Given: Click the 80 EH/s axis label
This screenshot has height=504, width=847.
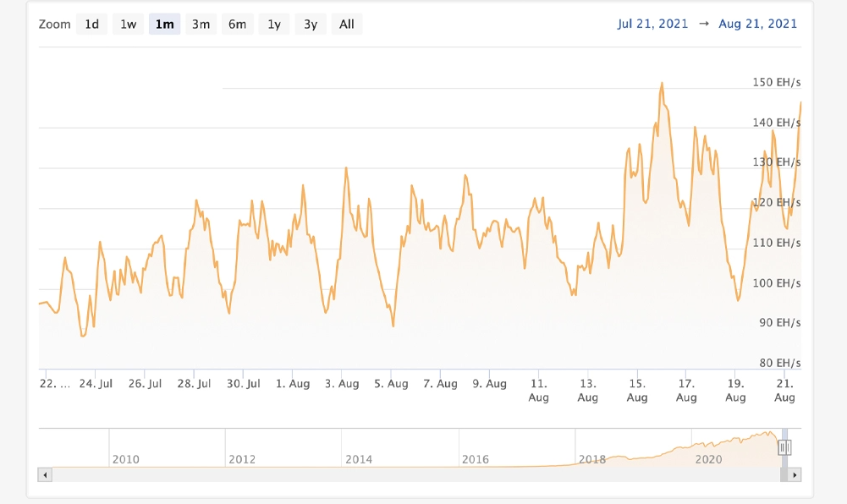Looking at the screenshot, I should pos(779,363).
